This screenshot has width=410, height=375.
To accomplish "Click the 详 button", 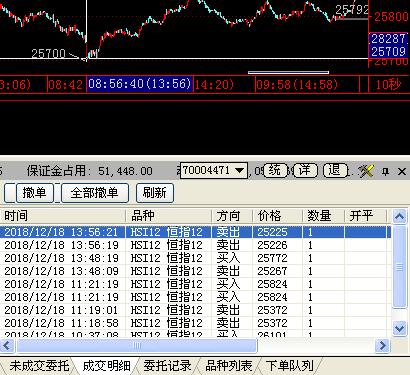I will pyautogui.click(x=305, y=170).
